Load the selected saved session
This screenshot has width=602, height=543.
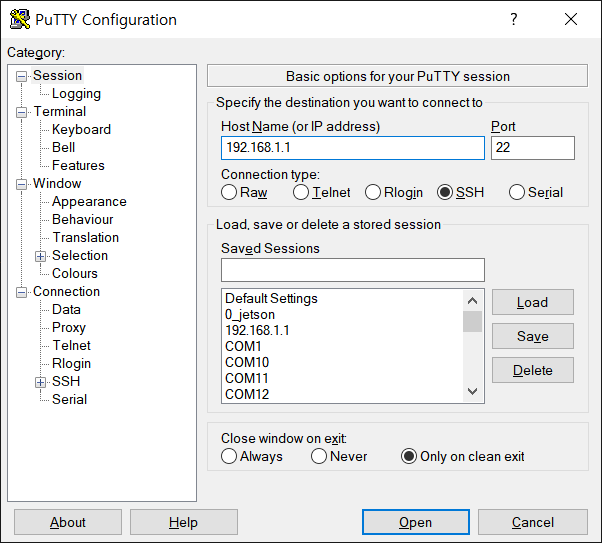pos(533,302)
